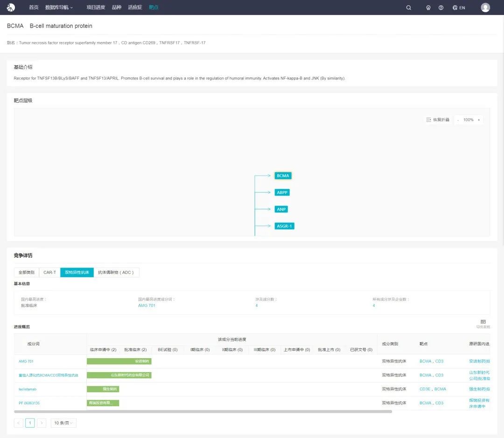Click 恢复折叠 to restore the collapsed tree

(438, 120)
